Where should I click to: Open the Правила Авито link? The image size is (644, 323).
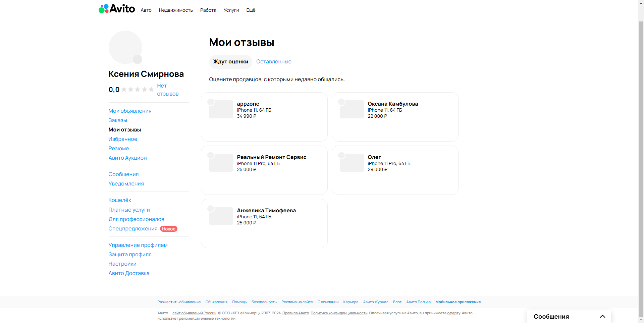296,313
